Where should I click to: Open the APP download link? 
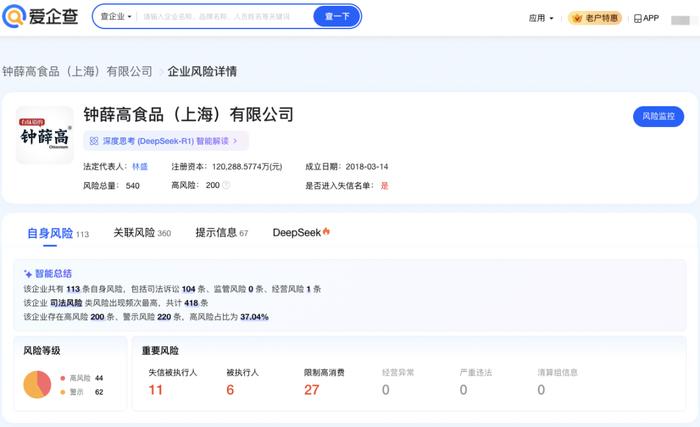[646, 18]
